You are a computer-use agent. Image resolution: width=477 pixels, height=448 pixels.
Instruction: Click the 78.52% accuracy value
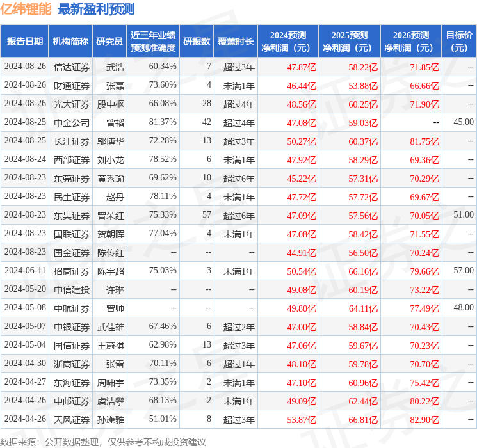click(163, 159)
